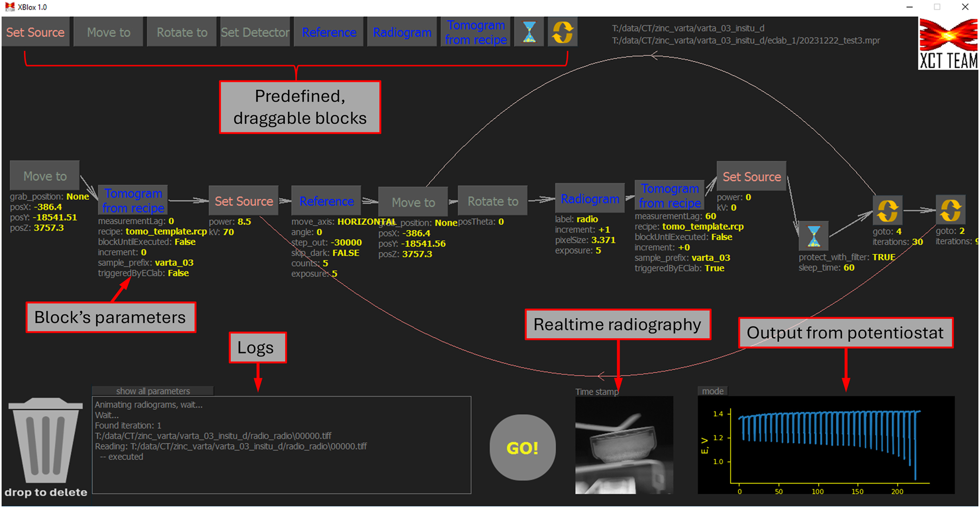Viewport: 980px width, 508px height.
Task: Toggle skip_dark FALSE value on Reference block
Action: tap(346, 253)
